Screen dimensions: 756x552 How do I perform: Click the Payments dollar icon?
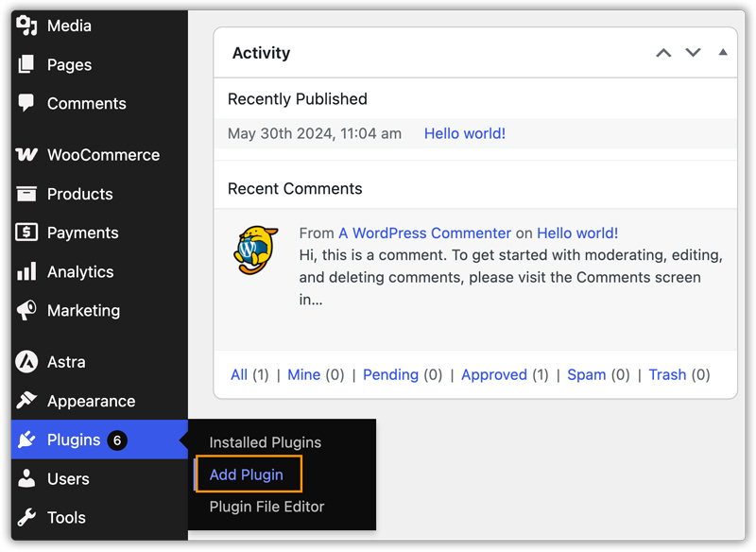[x=26, y=232]
